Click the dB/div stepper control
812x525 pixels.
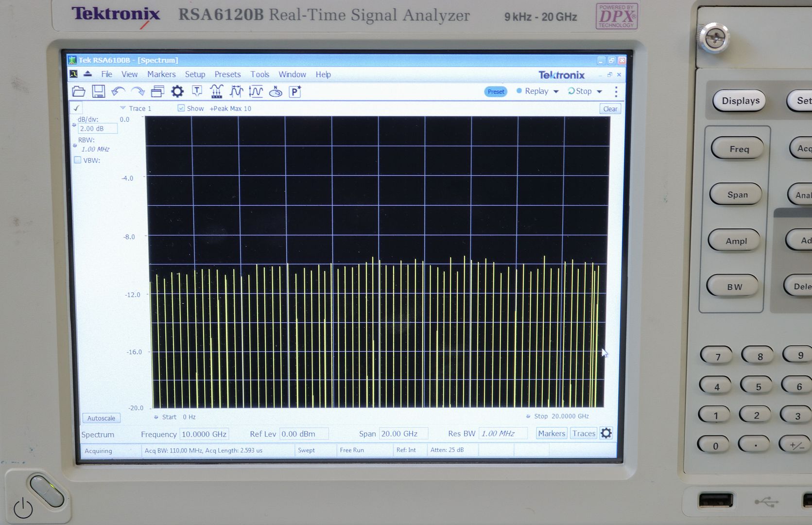[74, 125]
